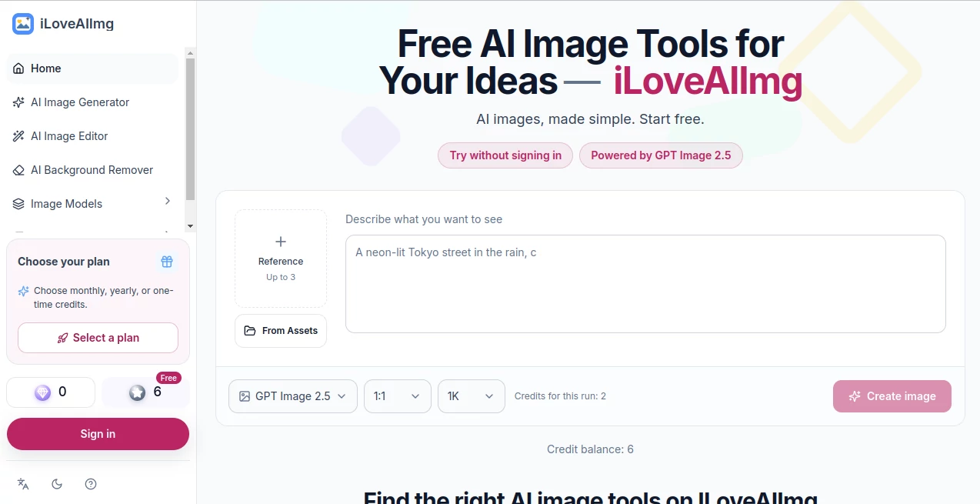Click the sparkle icon beside plan description
Image resolution: width=980 pixels, height=504 pixels.
point(24,291)
